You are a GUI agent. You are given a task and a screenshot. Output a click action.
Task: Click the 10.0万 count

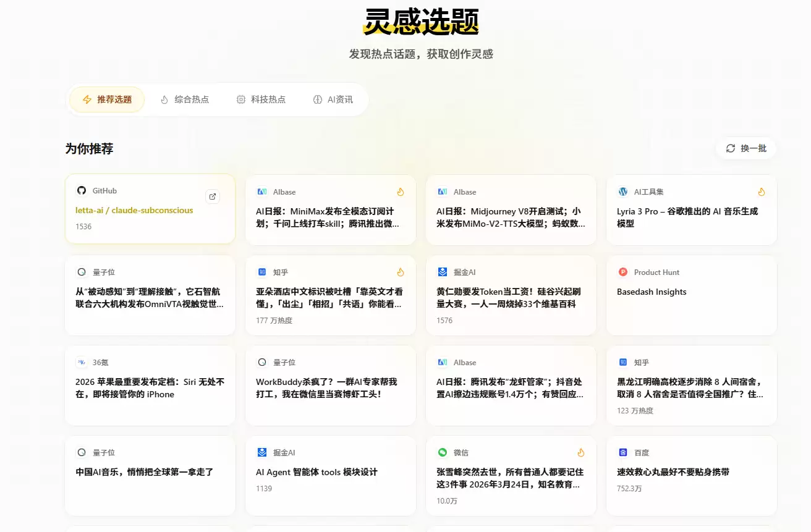[x=447, y=501]
